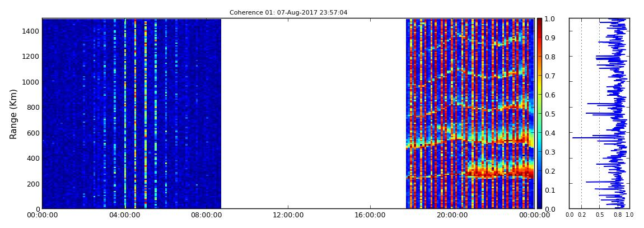Click the 1000 range tick label

pos(31,82)
